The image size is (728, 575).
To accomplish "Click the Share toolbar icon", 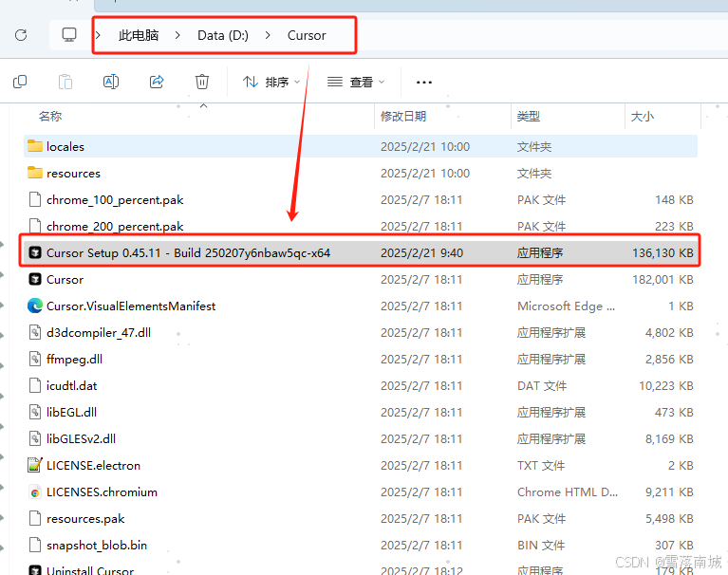I will pyautogui.click(x=157, y=82).
